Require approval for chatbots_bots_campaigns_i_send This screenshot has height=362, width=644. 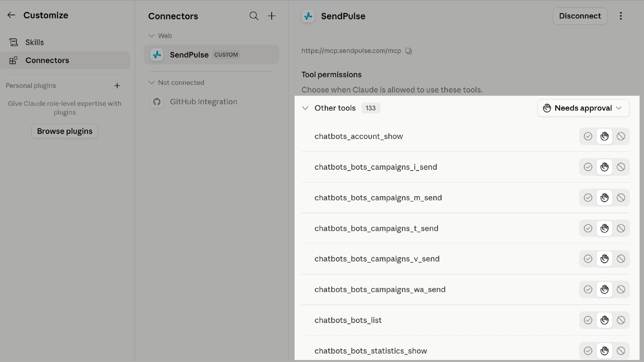(605, 167)
